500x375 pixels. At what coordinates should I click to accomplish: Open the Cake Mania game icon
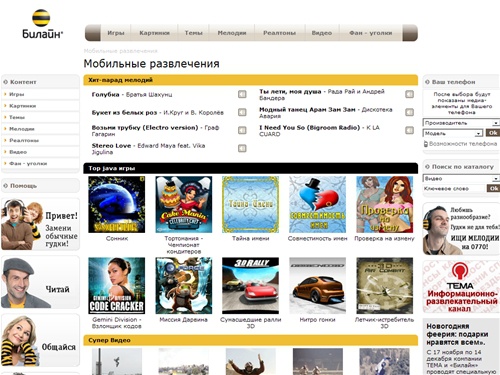[184, 204]
